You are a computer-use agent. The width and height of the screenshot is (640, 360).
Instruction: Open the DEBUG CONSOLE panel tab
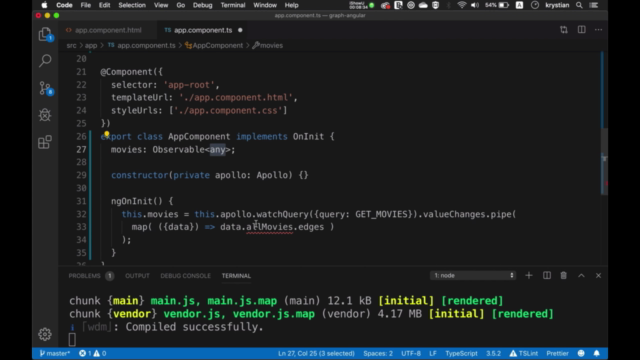pos(185,276)
